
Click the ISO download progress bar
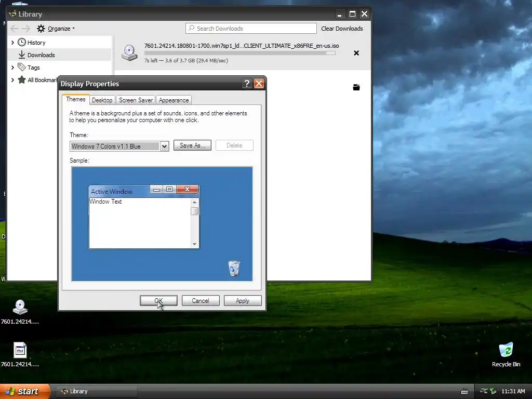(240, 53)
